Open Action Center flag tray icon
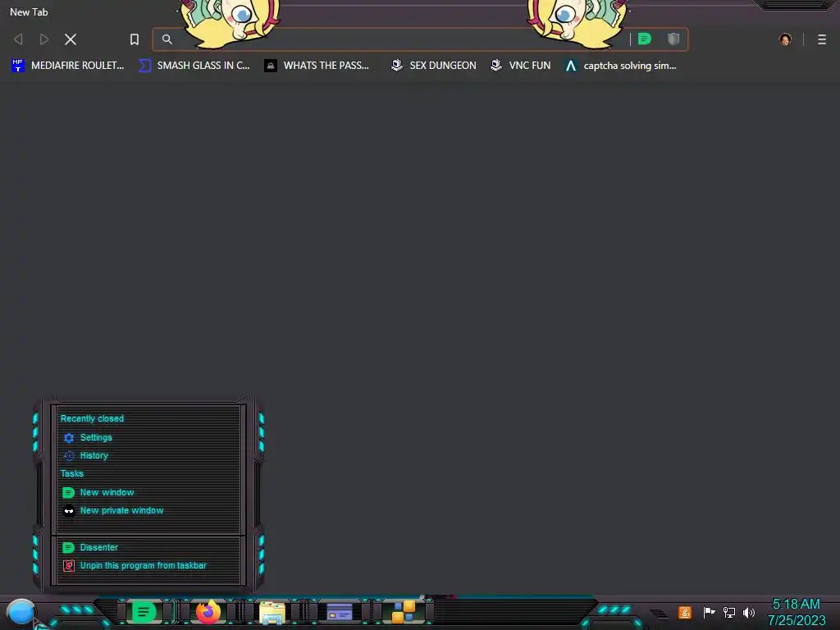This screenshot has width=840, height=630. coord(709,612)
